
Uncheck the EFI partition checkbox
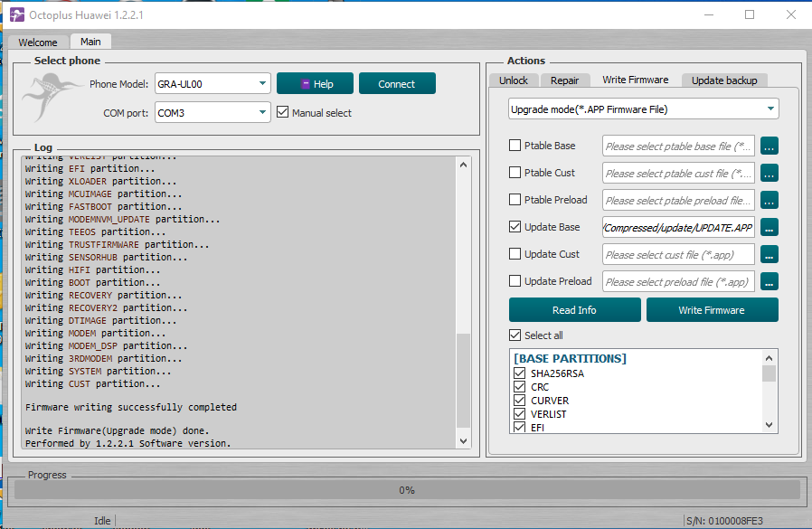pos(519,427)
